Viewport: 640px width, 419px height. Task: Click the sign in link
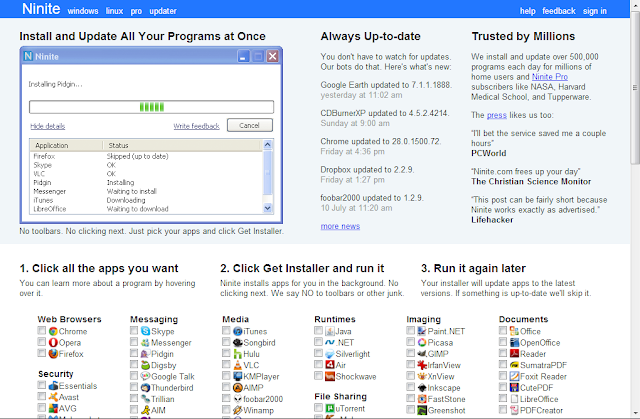595,11
